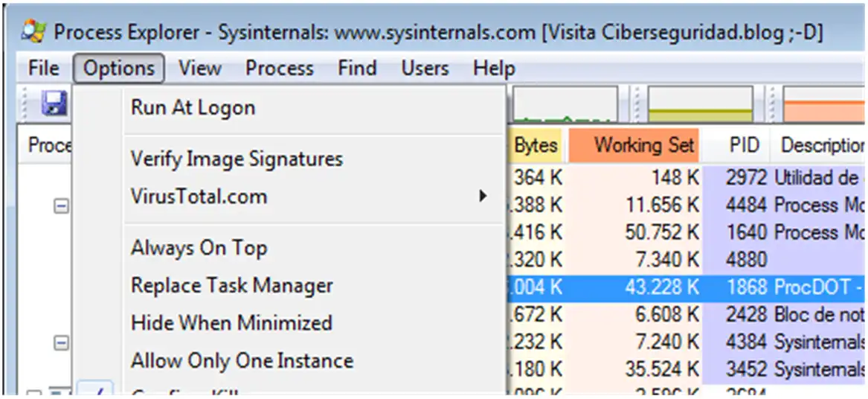Click PID 3452 cell
Screen dimensions: 868x399
tap(746, 369)
